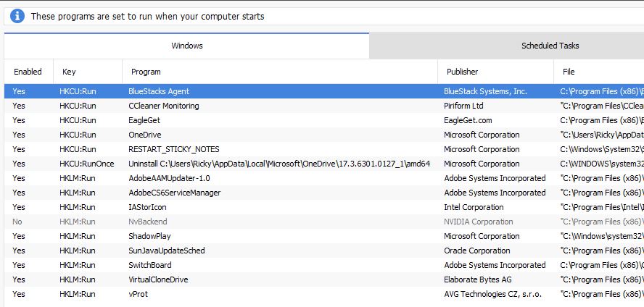Click the file path in OneDrive row
This screenshot has width=644, height=307.
(x=602, y=135)
